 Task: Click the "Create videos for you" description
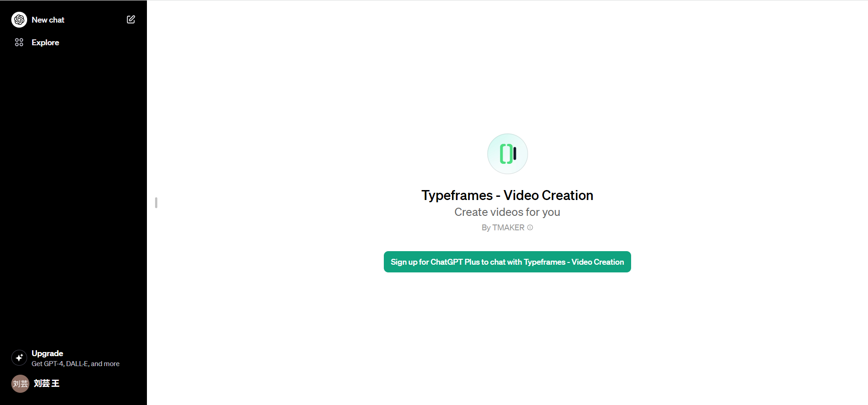point(507,212)
